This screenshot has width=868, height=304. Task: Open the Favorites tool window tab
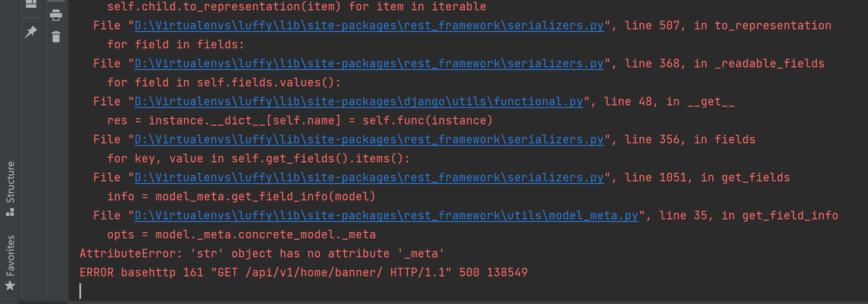pos(10,262)
